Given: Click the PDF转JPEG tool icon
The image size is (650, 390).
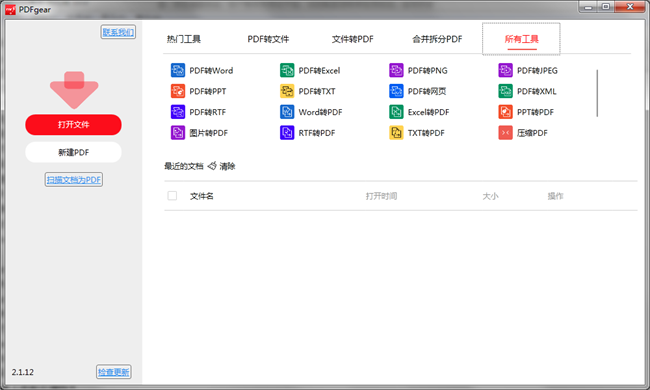Looking at the screenshot, I should [505, 70].
